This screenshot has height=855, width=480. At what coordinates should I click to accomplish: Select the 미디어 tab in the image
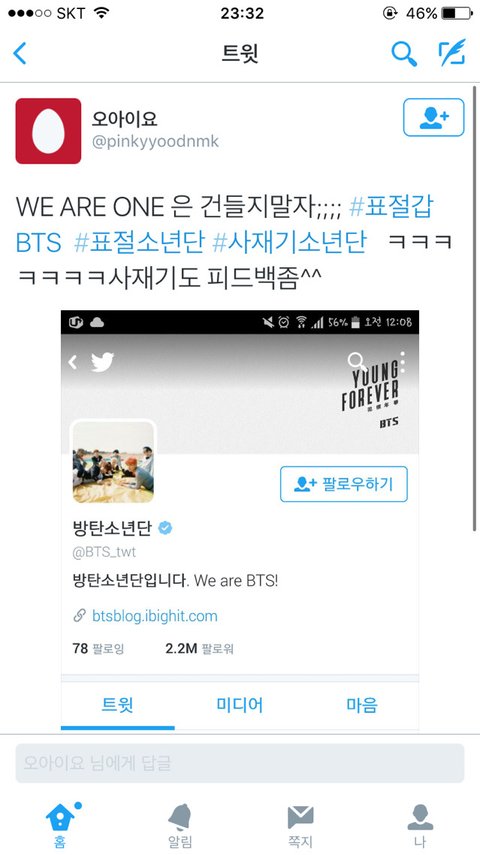click(239, 705)
